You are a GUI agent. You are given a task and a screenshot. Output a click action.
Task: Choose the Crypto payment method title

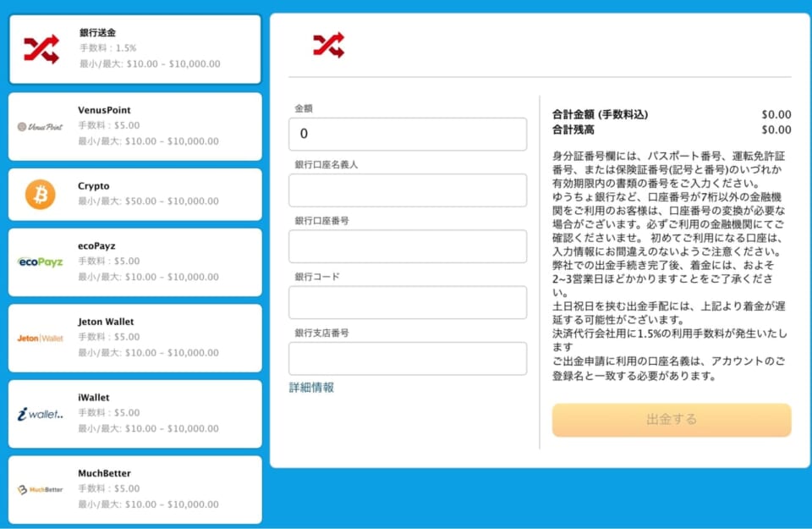(x=94, y=186)
